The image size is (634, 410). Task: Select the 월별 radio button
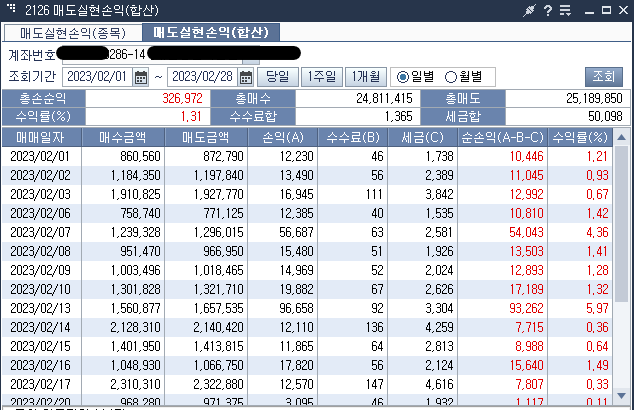coord(451,77)
